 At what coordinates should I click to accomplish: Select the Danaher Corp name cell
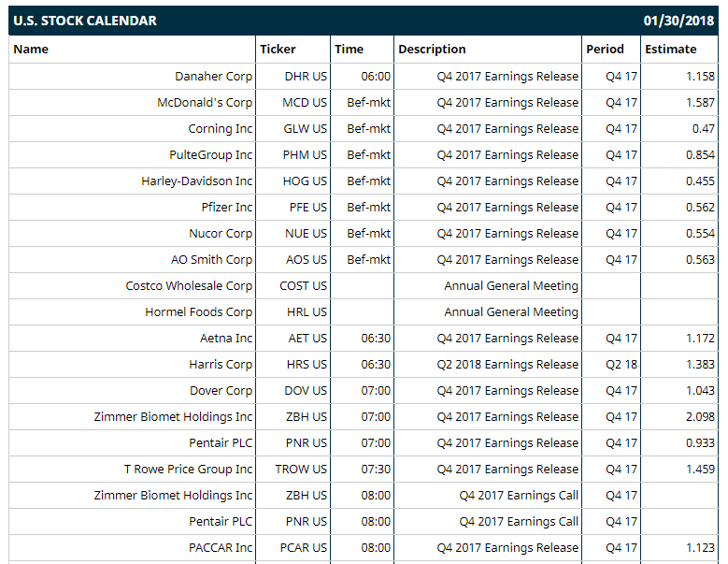point(214,76)
